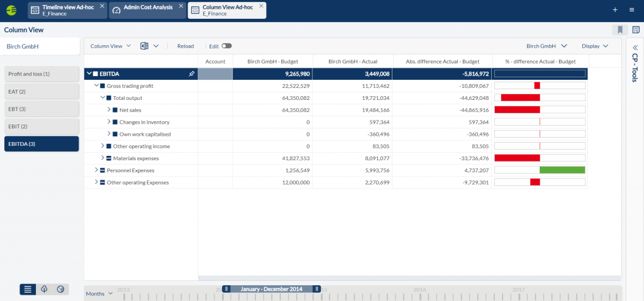Expand the Materials expenses row

(x=103, y=158)
